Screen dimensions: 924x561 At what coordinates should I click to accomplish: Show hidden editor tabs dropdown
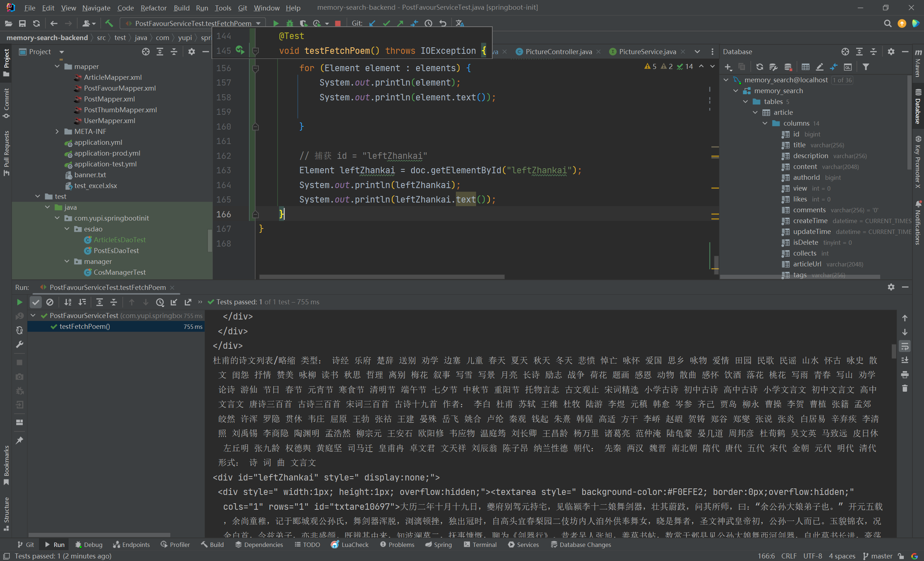(697, 52)
